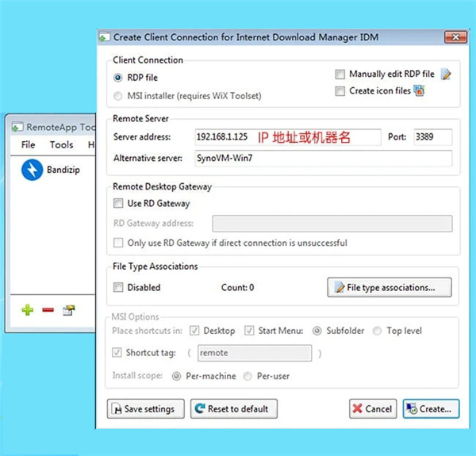The height and width of the screenshot is (456, 476).
Task: Toggle Use RD Gateway checkbox
Action: [118, 203]
